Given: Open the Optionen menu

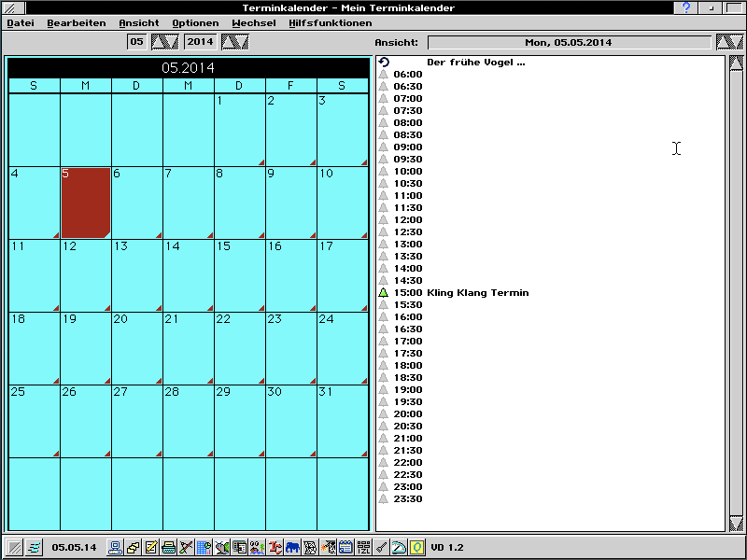Looking at the screenshot, I should 194,22.
